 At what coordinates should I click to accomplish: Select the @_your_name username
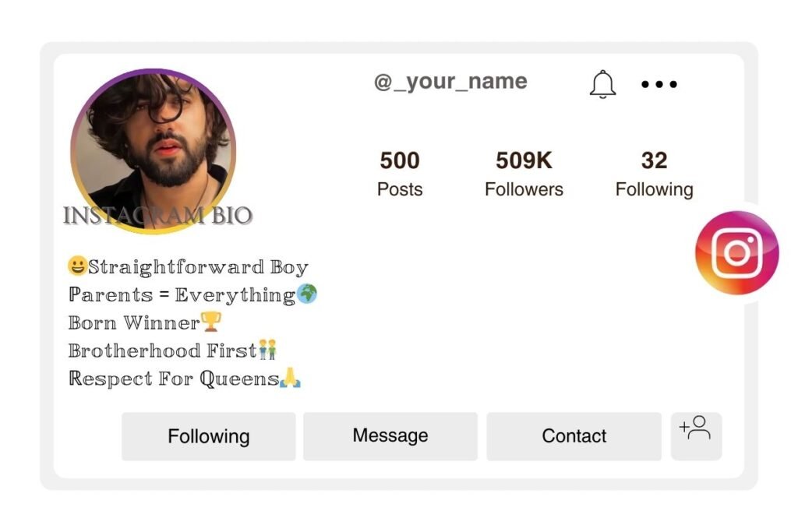point(450,82)
